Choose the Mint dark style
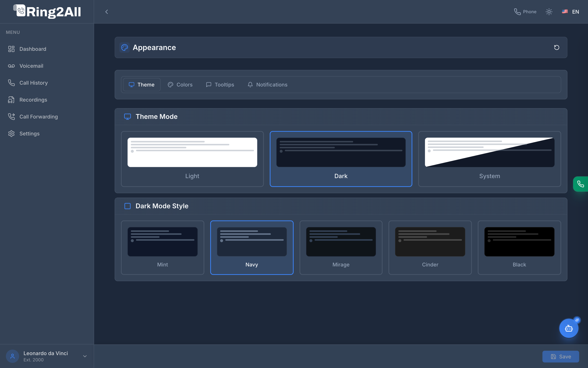Viewport: 588px width, 368px height. [163, 247]
